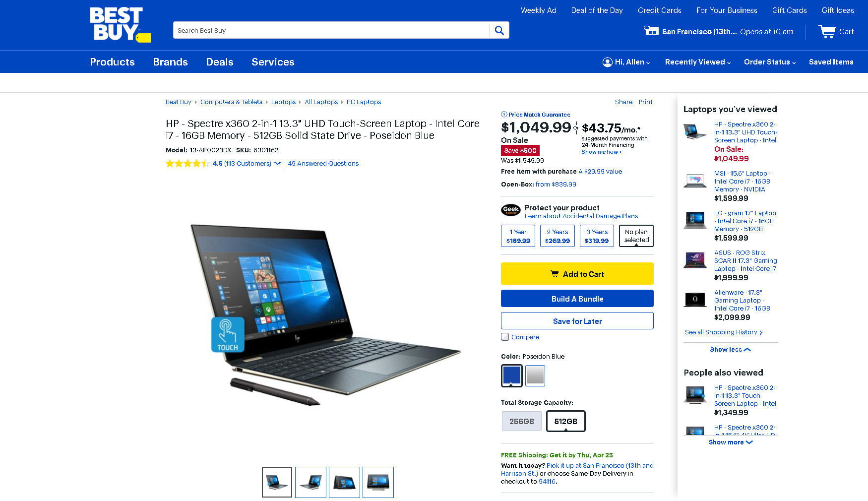Image resolution: width=868 pixels, height=501 pixels.
Task: Select the 256GB storage option
Action: click(522, 421)
